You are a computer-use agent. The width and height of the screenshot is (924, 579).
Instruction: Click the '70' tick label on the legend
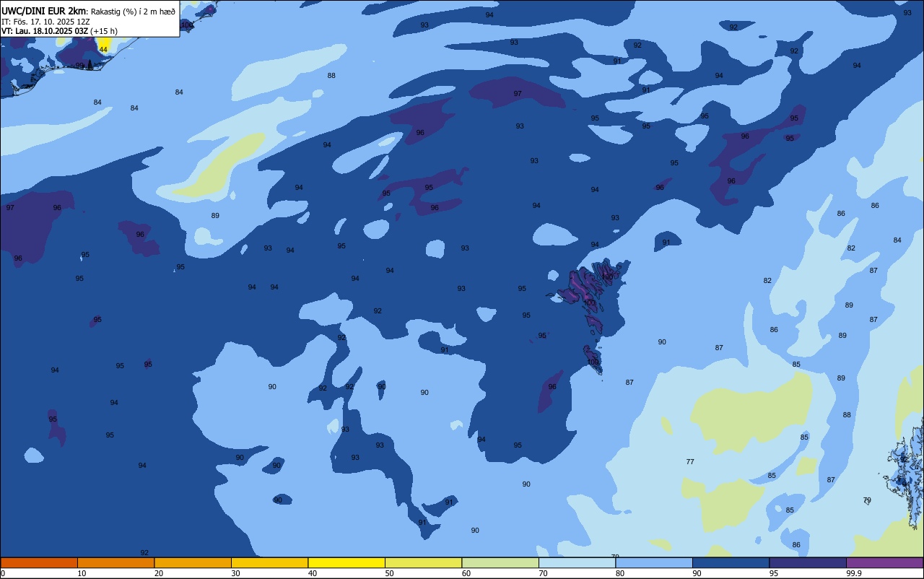pyautogui.click(x=543, y=573)
